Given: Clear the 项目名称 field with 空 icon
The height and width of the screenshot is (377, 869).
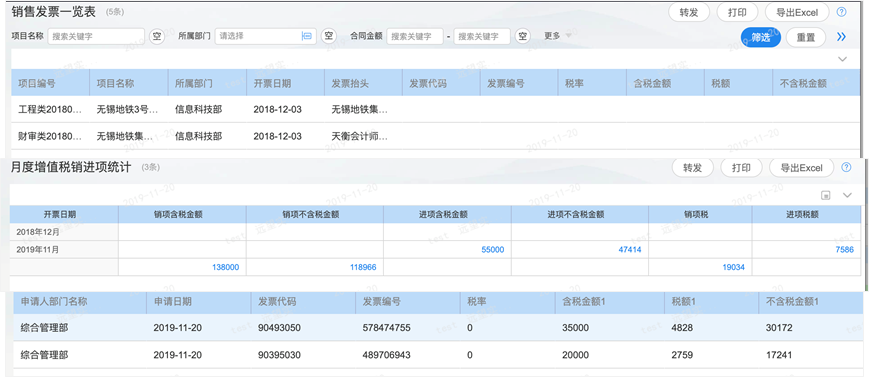Looking at the screenshot, I should click(x=157, y=36).
